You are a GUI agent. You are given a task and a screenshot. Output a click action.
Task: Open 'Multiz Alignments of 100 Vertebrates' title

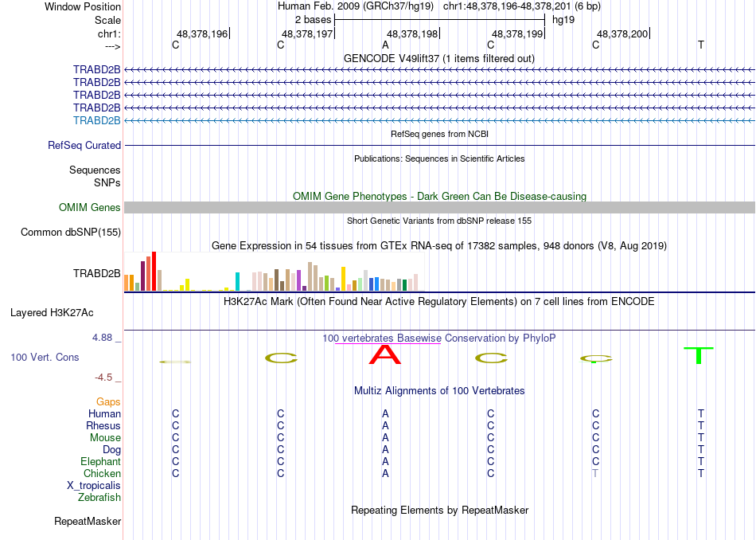click(439, 391)
